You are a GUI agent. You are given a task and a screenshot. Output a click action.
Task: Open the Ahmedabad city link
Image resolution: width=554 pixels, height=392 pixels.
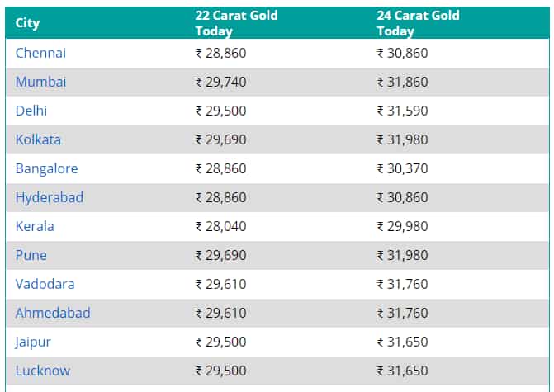coord(53,313)
